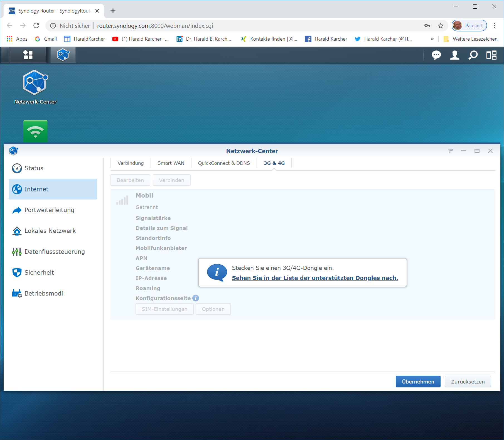This screenshot has height=440, width=504.
Task: Select Portweiterleitung in the sidebar
Action: tap(49, 210)
